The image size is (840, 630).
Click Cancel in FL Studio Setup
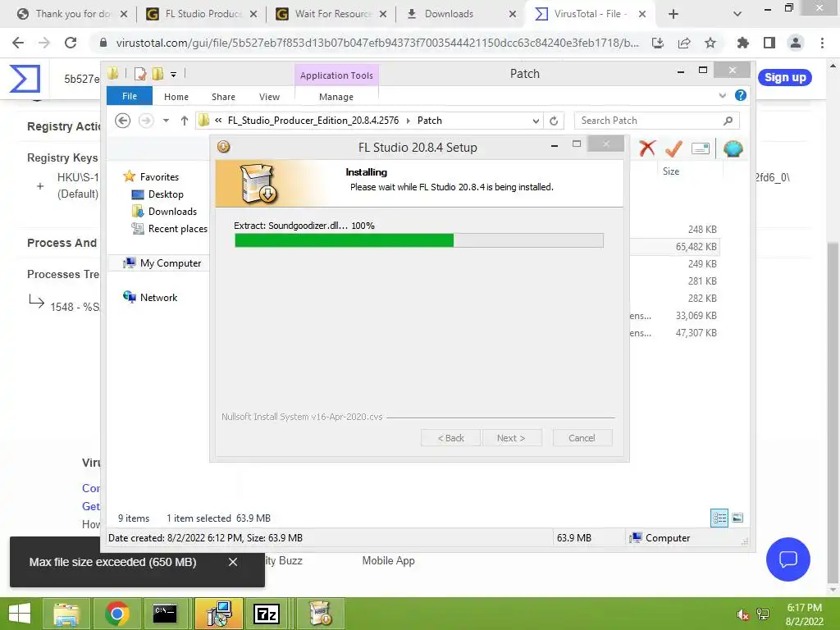(x=582, y=438)
